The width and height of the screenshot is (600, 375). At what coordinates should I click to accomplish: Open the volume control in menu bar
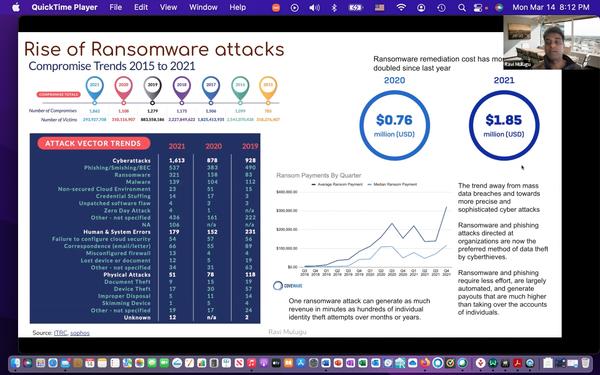point(314,8)
